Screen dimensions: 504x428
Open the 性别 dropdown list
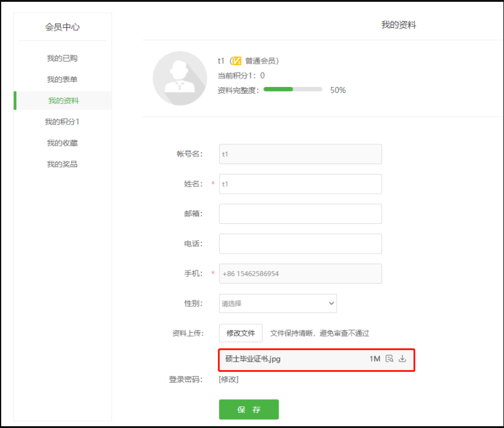click(278, 304)
